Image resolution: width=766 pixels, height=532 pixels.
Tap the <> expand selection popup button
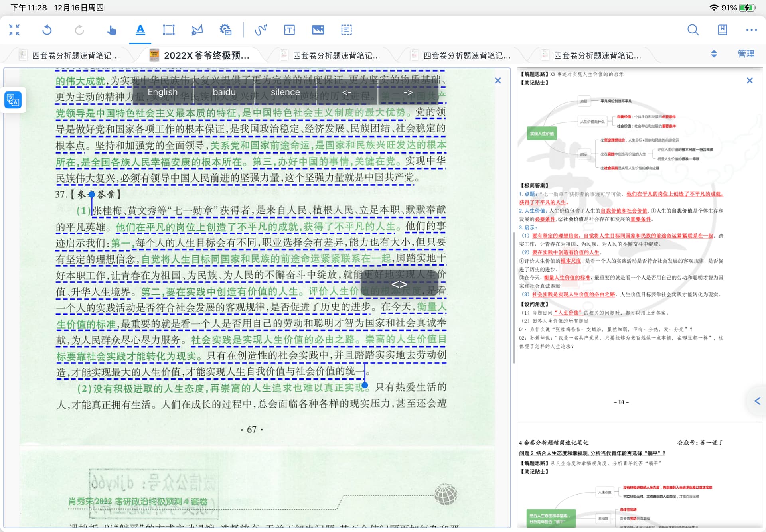tap(399, 284)
